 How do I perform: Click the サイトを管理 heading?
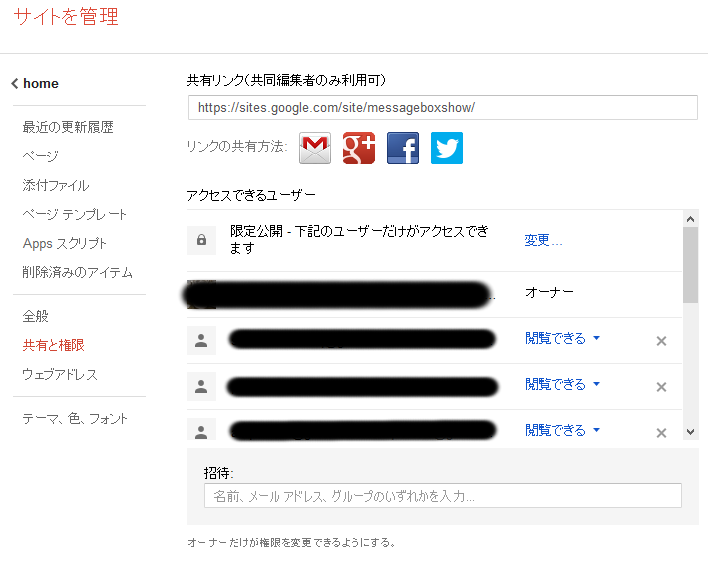point(66,17)
